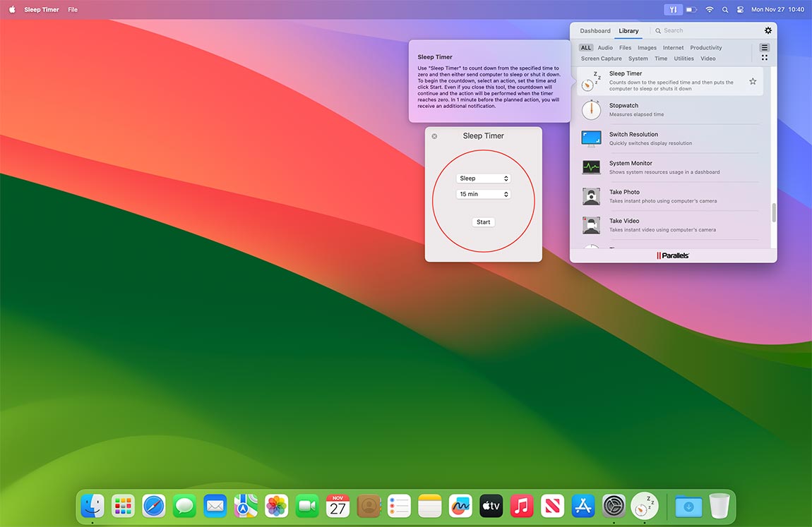
Task: Filter library by Productivity category
Action: tap(706, 48)
